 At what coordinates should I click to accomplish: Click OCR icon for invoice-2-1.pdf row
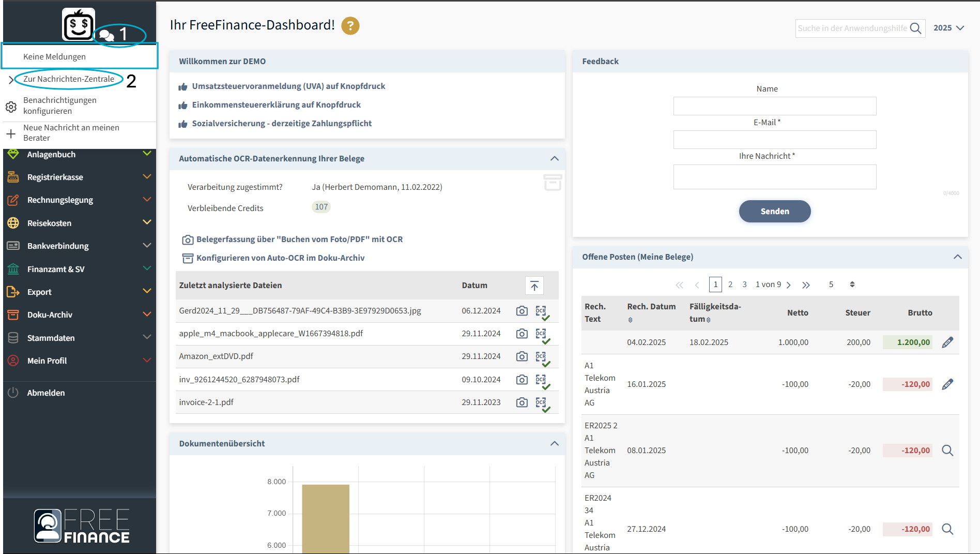point(541,402)
